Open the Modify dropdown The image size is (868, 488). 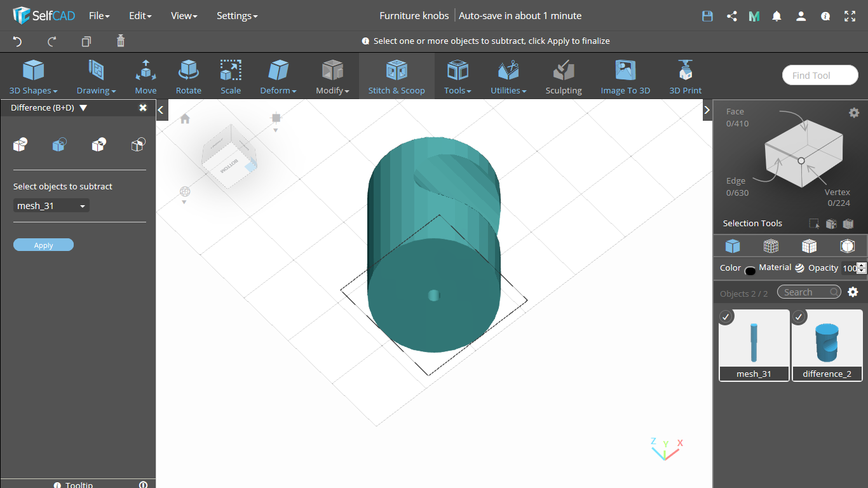pyautogui.click(x=332, y=76)
